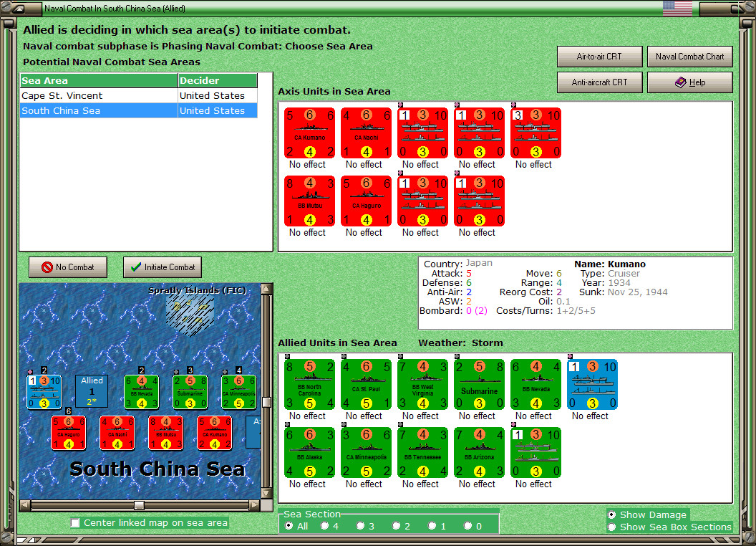Select the CA Haguro unit counter in Axis panel
This screenshot has width=756, height=546.
click(366, 201)
